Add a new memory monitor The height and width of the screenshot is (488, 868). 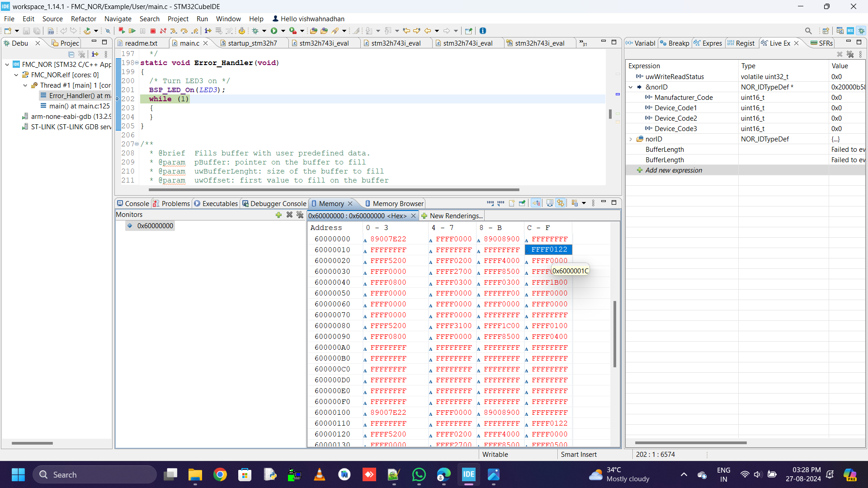click(278, 215)
